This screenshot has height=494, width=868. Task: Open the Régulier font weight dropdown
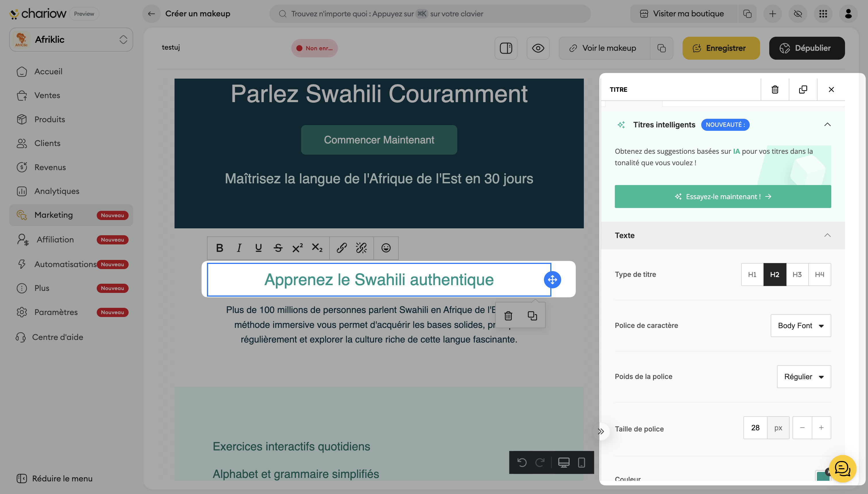pyautogui.click(x=803, y=377)
